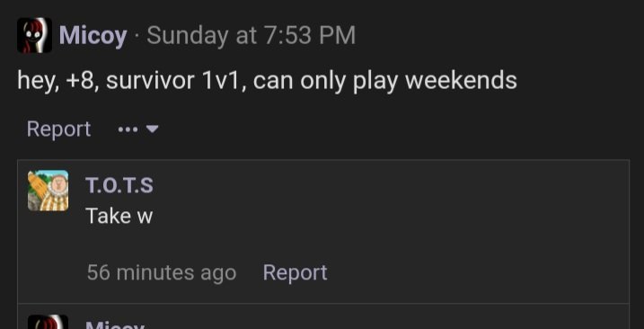644x329 pixels.
Task: Report the T.O.T.S comment
Action: [295, 272]
